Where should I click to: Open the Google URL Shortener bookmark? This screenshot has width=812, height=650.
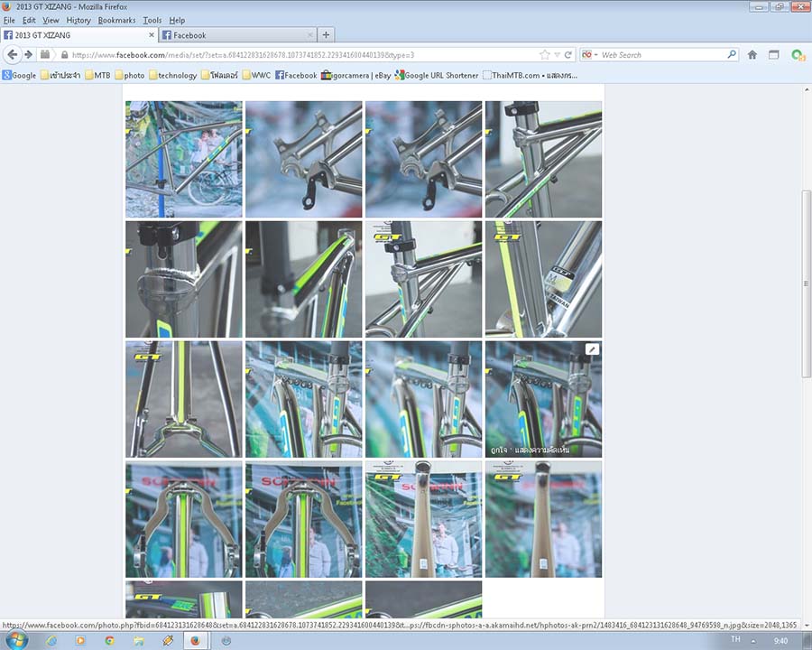click(436, 75)
